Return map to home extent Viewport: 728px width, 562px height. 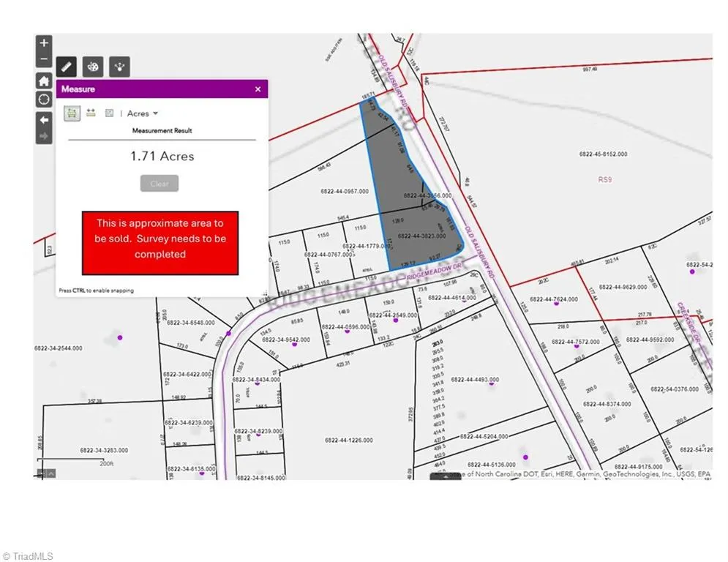pos(44,80)
